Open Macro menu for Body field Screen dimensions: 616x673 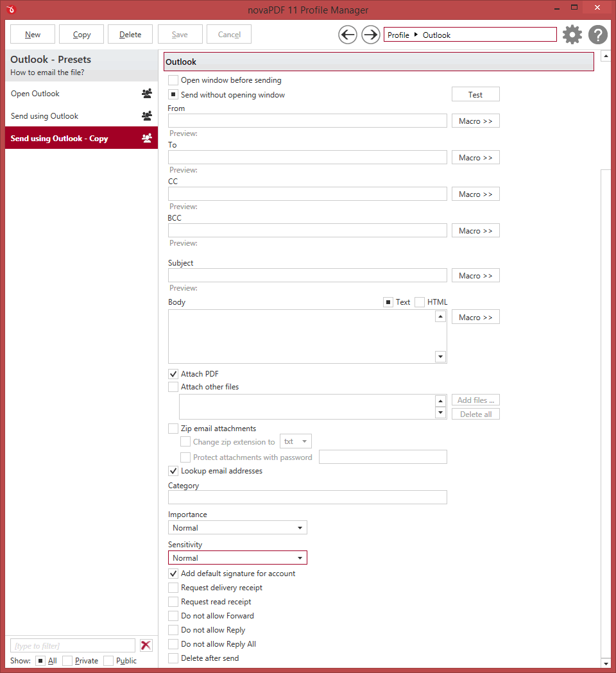(x=475, y=317)
